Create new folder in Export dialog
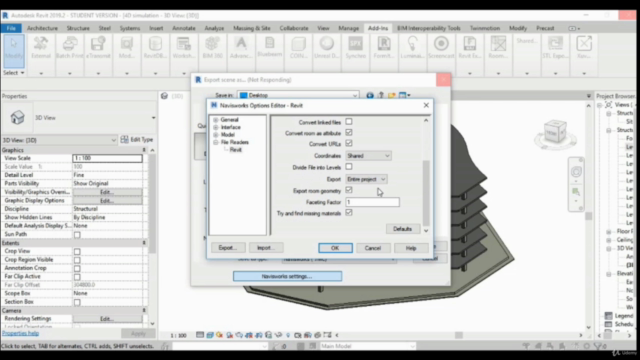Screen dimensions: 640x360 pyautogui.click(x=391, y=95)
